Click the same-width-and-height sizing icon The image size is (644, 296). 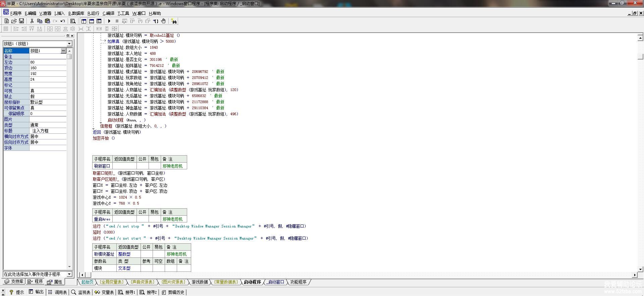click(115, 29)
